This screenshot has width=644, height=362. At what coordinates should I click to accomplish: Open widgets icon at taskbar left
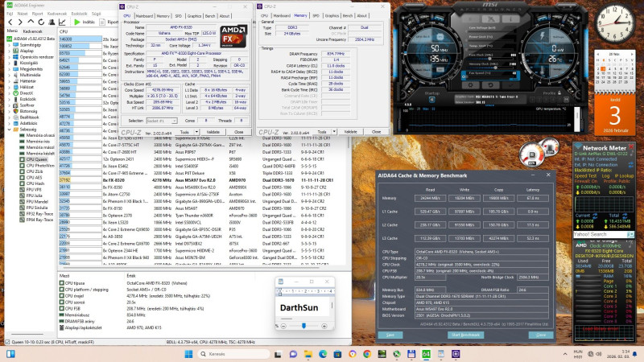click(x=10, y=354)
